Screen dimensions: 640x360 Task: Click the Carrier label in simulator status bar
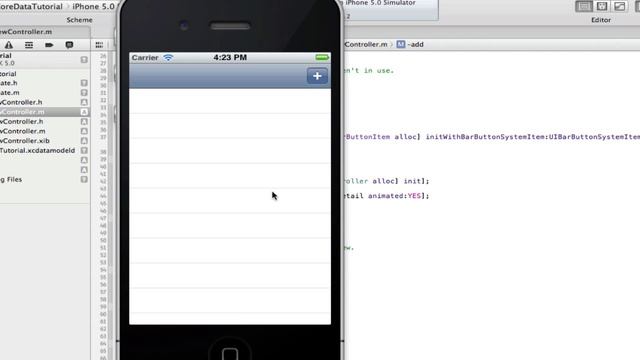click(x=145, y=58)
